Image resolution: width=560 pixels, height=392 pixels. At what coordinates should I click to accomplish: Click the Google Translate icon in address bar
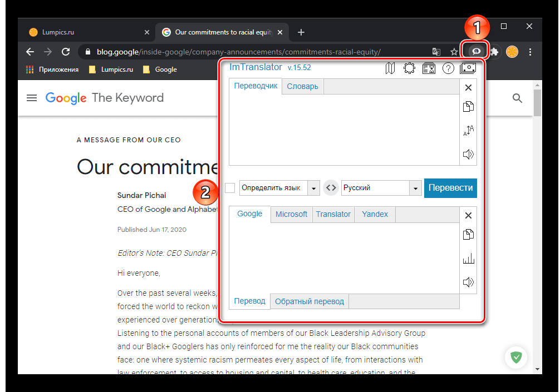click(x=436, y=52)
